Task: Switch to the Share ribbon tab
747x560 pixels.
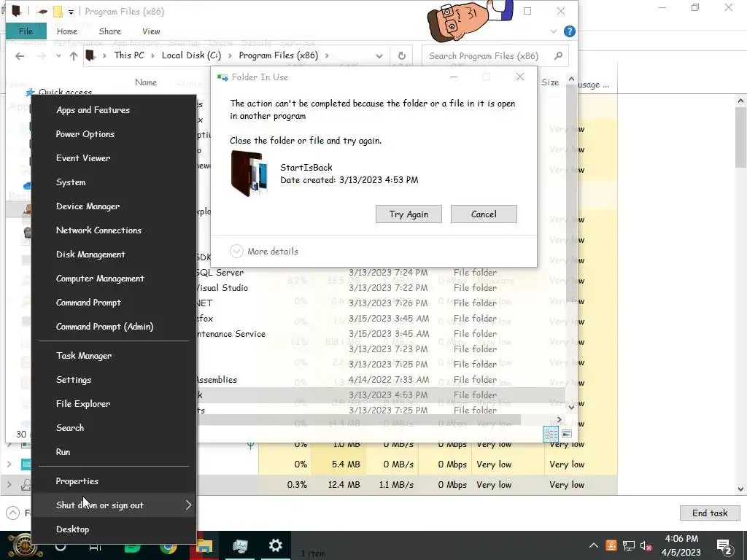Action: coord(109,31)
